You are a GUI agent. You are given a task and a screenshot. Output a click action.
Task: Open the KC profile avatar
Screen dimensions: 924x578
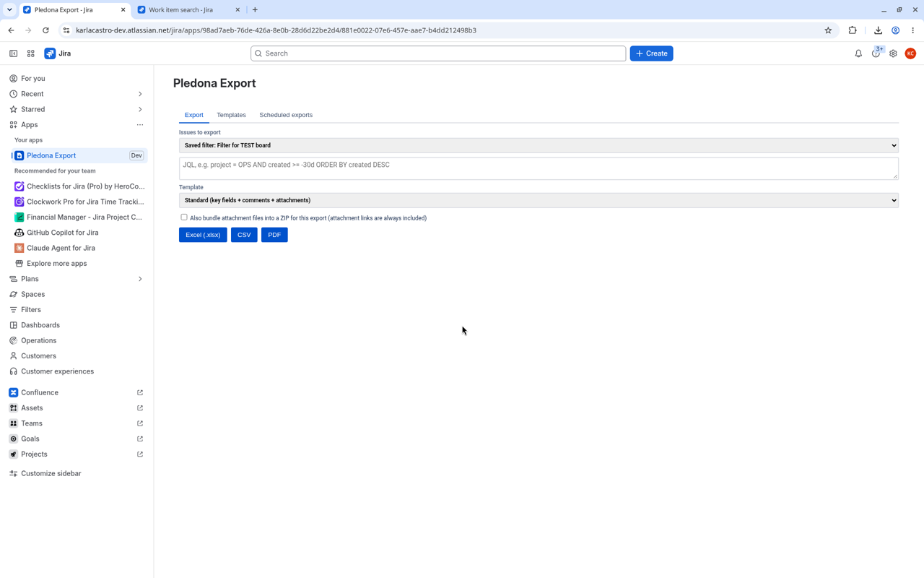[910, 53]
